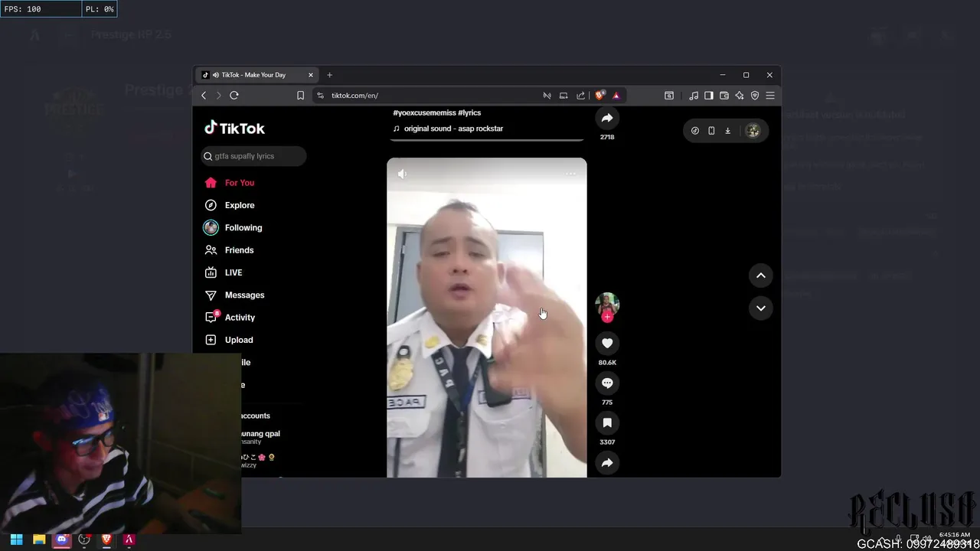980x551 pixels.
Task: Bookmark the video to favorites
Action: [x=607, y=423]
